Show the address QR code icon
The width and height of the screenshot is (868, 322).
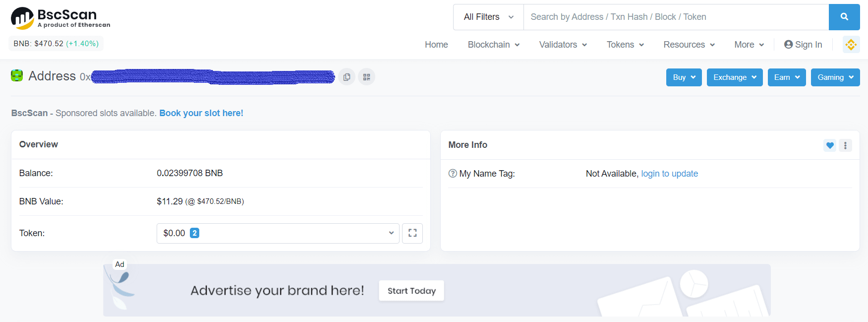pyautogui.click(x=367, y=77)
